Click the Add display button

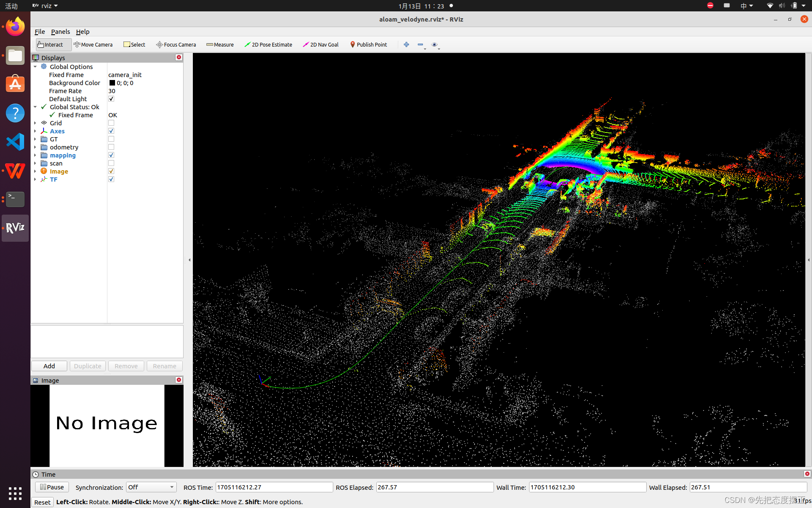[49, 366]
